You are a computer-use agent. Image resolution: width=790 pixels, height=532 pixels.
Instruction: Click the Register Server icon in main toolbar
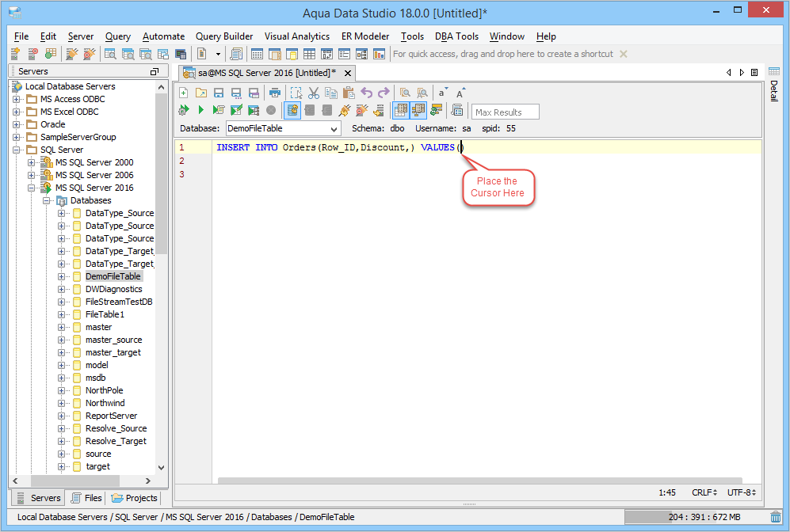click(15, 53)
